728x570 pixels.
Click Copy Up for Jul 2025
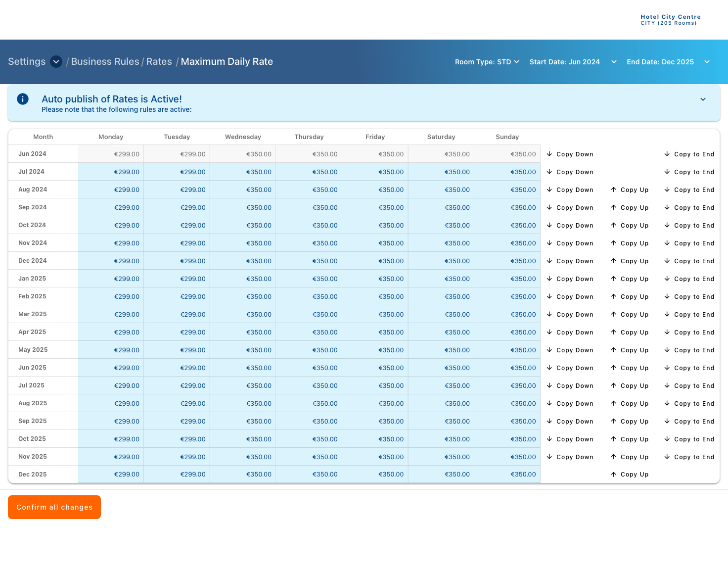tap(630, 386)
